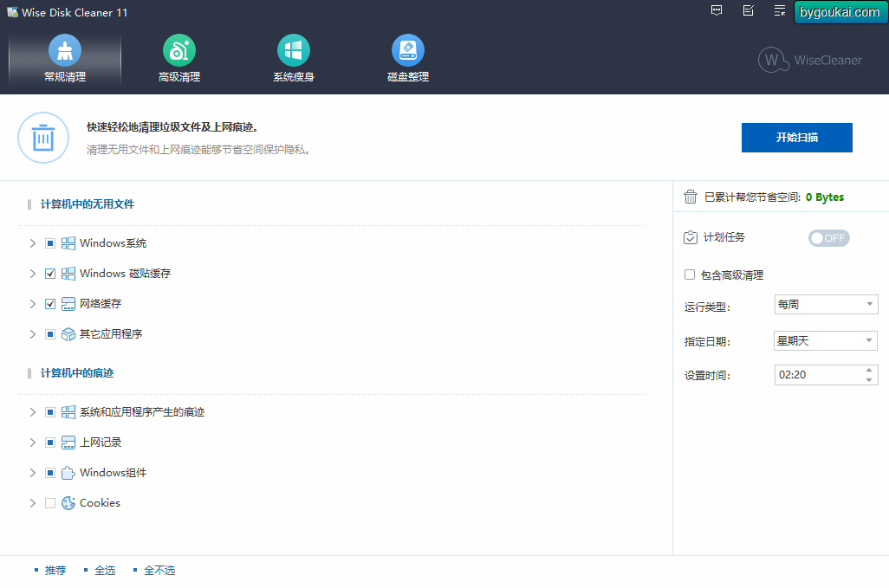The width and height of the screenshot is (889, 588).
Task: Click trash icon beside 已累计帮您节省空间
Action: (690, 197)
